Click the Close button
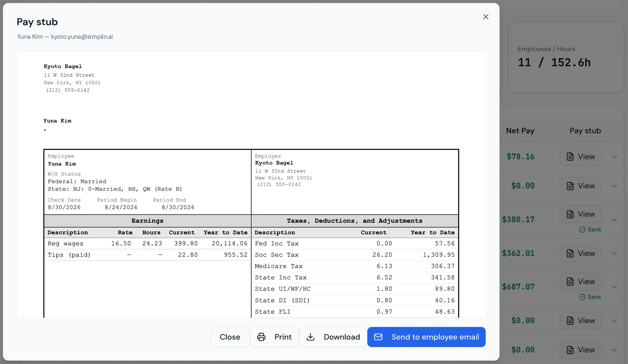 [x=230, y=337]
